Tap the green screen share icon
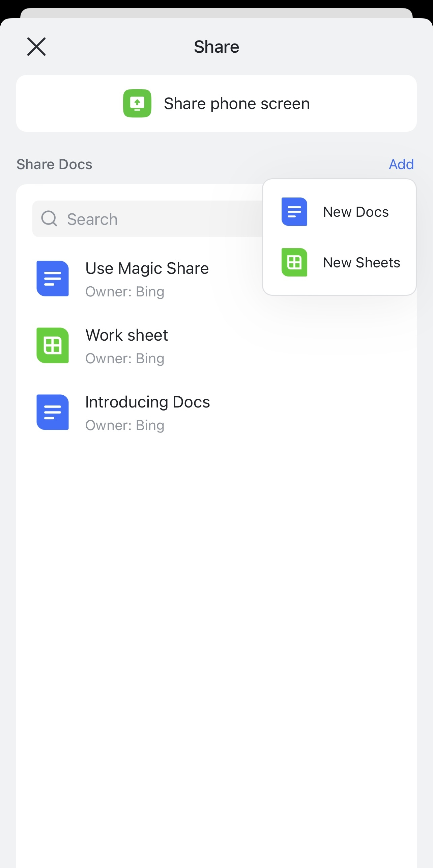 pyautogui.click(x=137, y=103)
